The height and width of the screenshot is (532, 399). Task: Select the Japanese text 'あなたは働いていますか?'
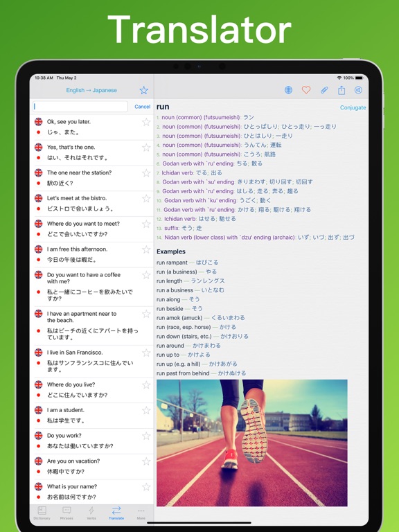point(80,446)
